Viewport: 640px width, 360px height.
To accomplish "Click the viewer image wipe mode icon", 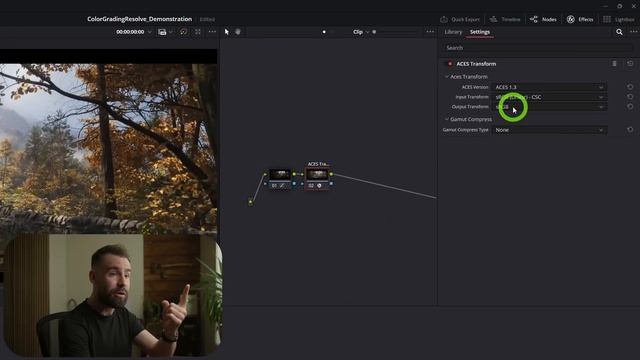I will pos(162,32).
